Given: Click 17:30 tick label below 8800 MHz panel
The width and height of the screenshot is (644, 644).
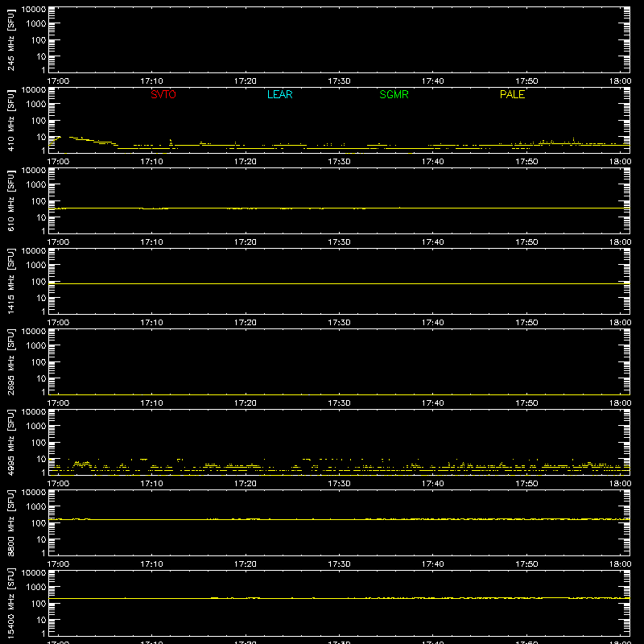Looking at the screenshot, I should click(x=339, y=564).
